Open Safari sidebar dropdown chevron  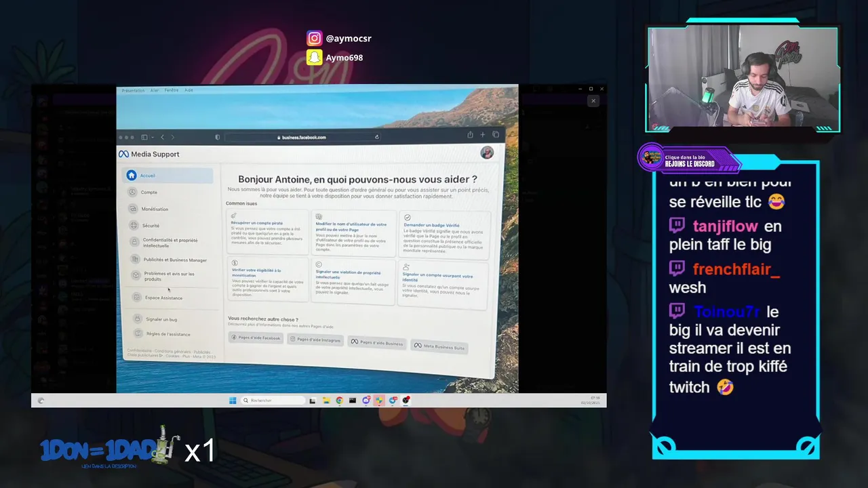tap(152, 137)
